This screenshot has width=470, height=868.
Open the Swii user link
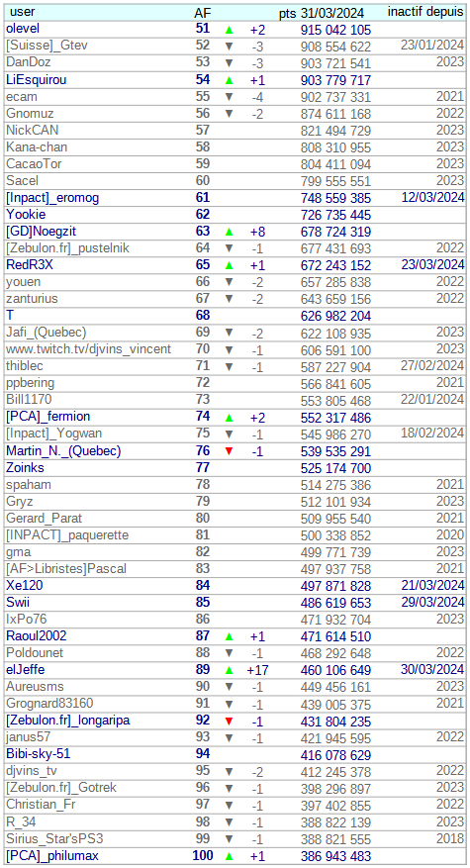click(18, 603)
